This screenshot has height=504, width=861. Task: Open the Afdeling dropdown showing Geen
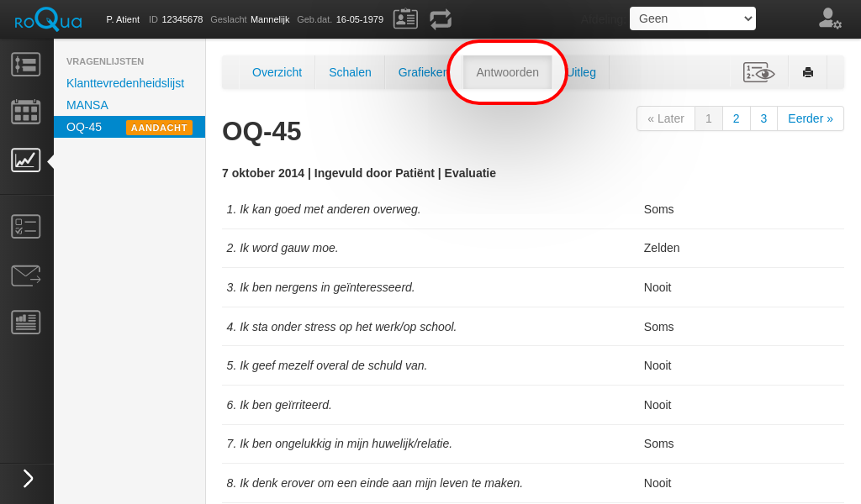(x=693, y=18)
